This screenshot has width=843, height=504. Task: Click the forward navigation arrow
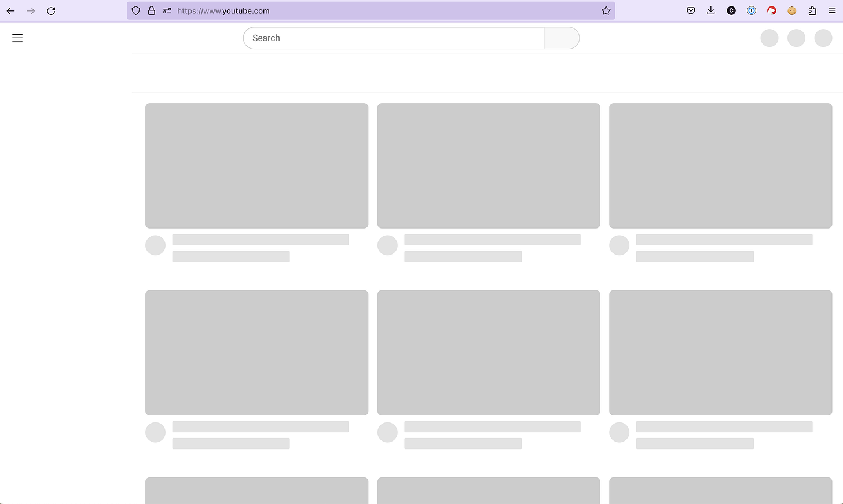click(31, 11)
